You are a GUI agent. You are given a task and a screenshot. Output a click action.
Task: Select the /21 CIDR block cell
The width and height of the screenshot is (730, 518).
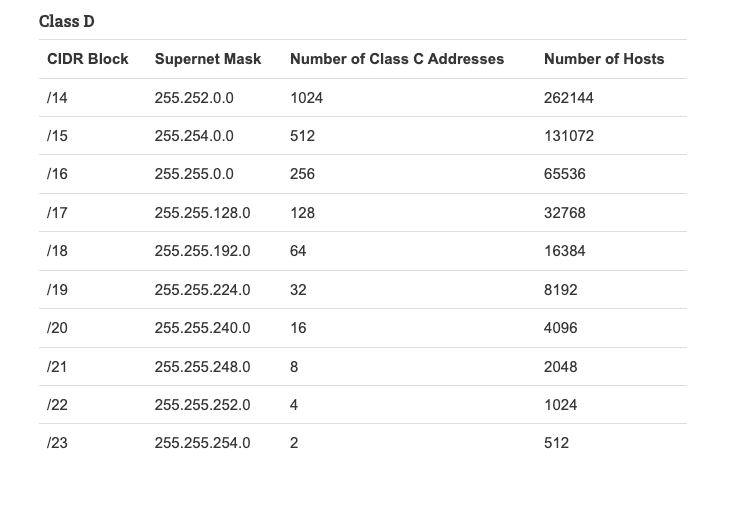tap(57, 367)
